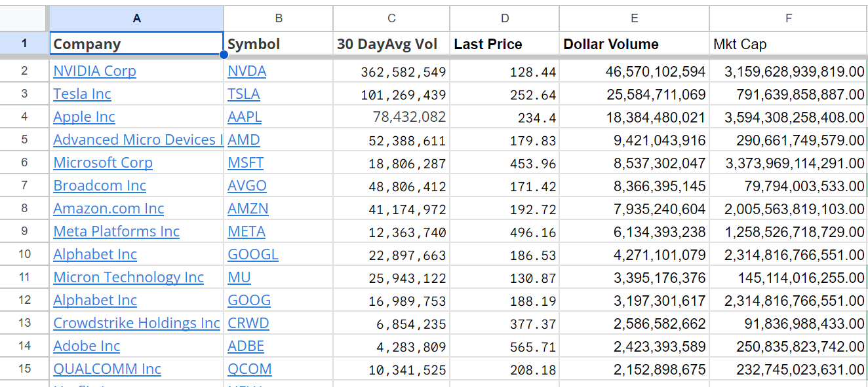Click the TSLA symbol link
Image resolution: width=868 pixels, height=387 pixels.
click(x=244, y=94)
